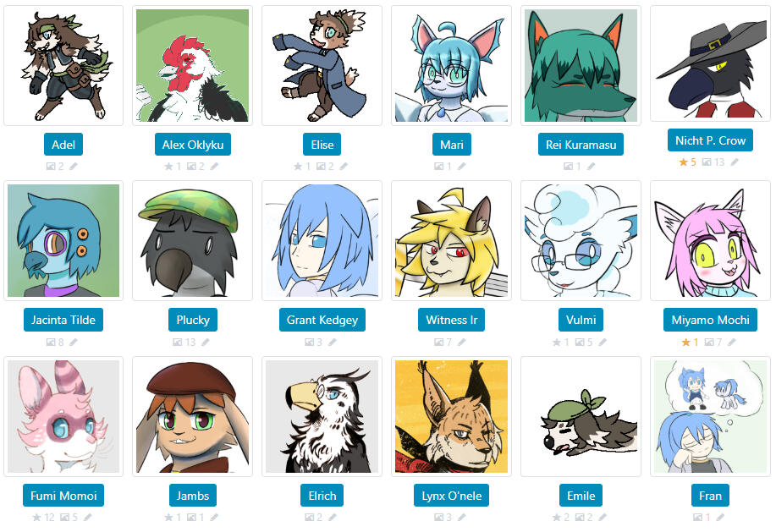The image size is (776, 532).
Task: Click the pencil edit icon under Fran
Action: 720,518
